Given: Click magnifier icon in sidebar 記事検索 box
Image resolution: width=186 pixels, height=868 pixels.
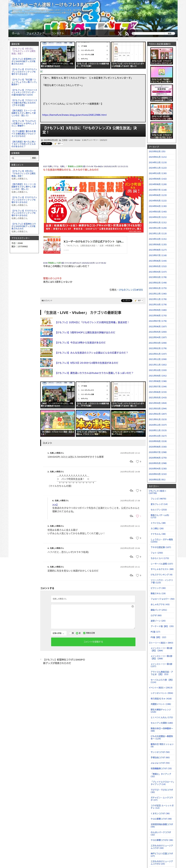Looking at the screenshot, I should click(x=13, y=158).
